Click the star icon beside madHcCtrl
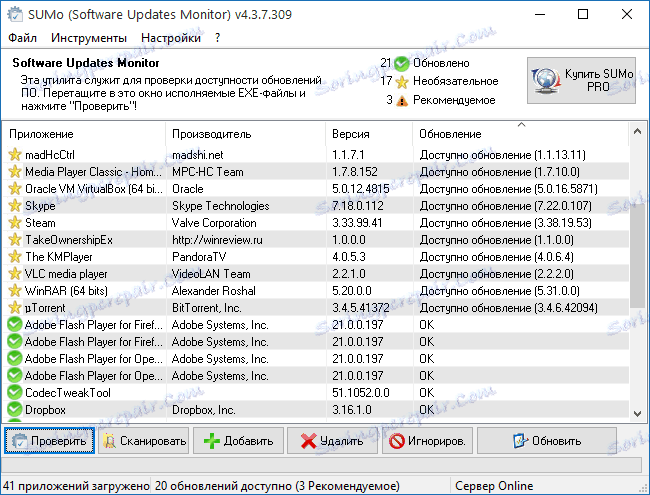The image size is (650, 495). click(x=15, y=155)
